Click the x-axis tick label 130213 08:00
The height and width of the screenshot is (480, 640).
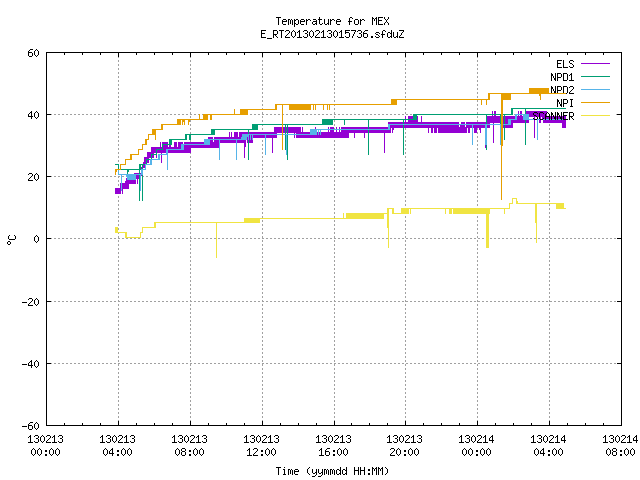click(x=189, y=446)
